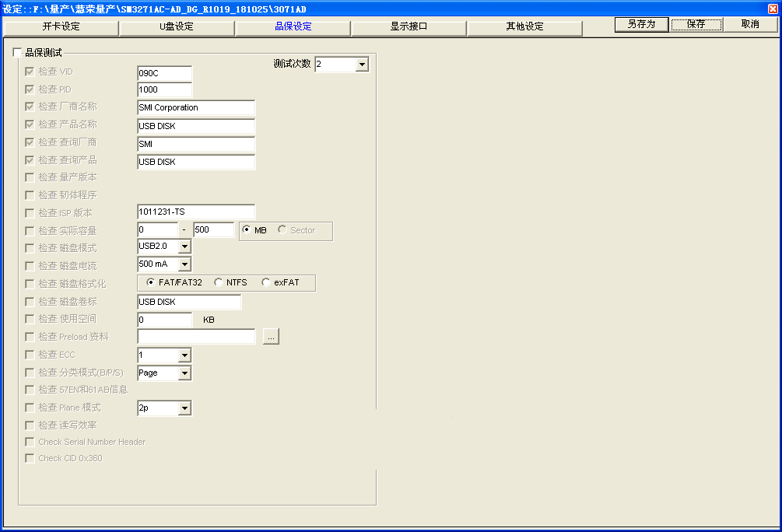Open the 其他设定 tab

[x=524, y=26]
